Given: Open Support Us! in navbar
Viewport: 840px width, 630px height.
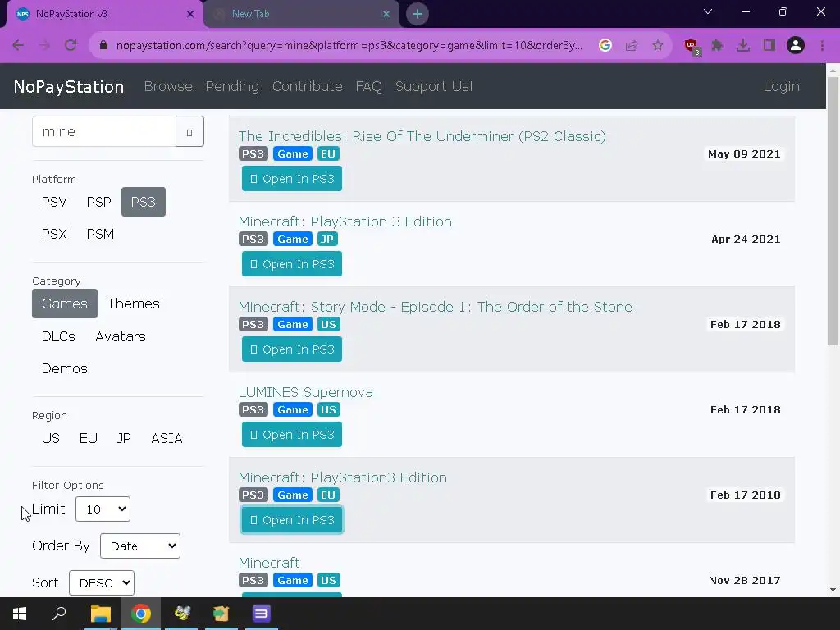Looking at the screenshot, I should [434, 86].
